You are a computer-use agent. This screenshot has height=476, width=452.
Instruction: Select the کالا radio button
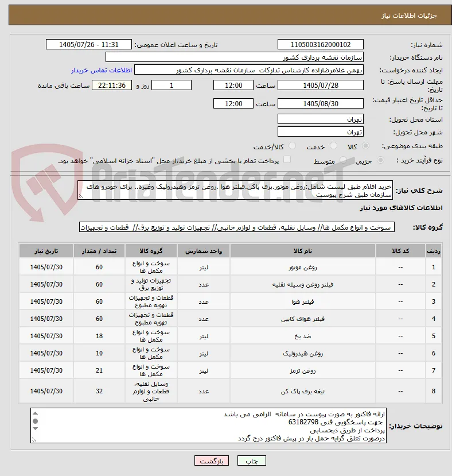tap(365, 146)
